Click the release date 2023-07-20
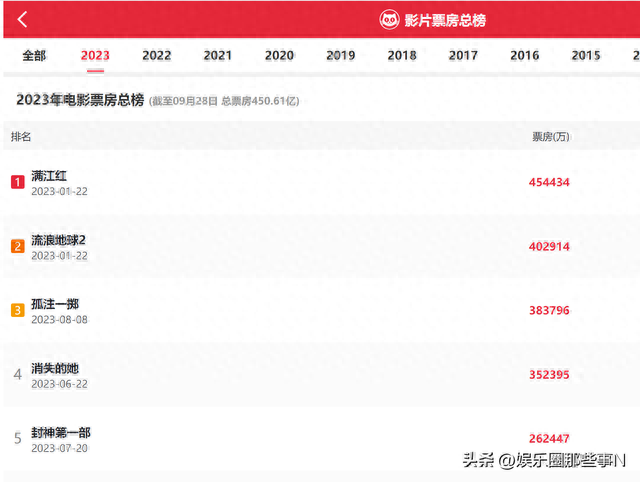This screenshot has height=482, width=640. tap(60, 448)
